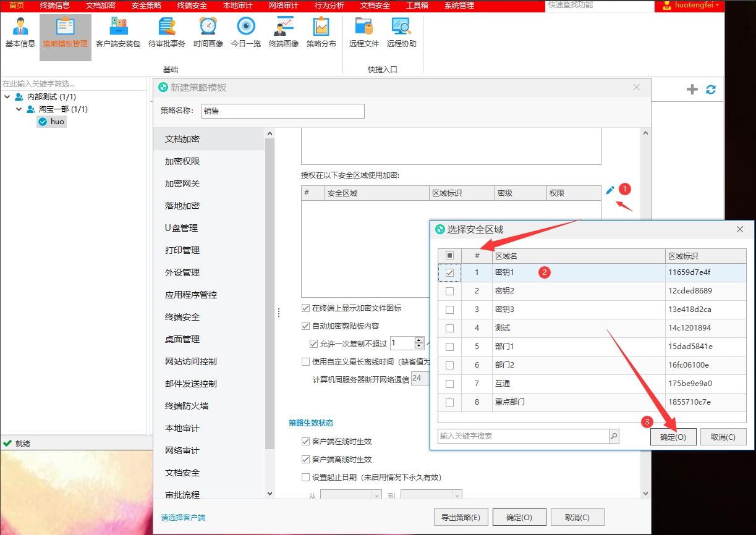Click the settings pane scroll down arrow

[x=647, y=494]
